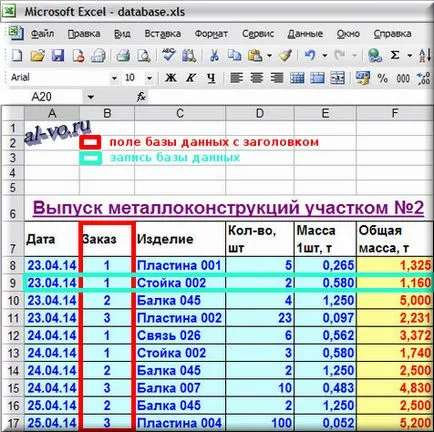This screenshot has width=434, height=432.
Task: Increase decimal places icon
Action: pyautogui.click(x=424, y=78)
